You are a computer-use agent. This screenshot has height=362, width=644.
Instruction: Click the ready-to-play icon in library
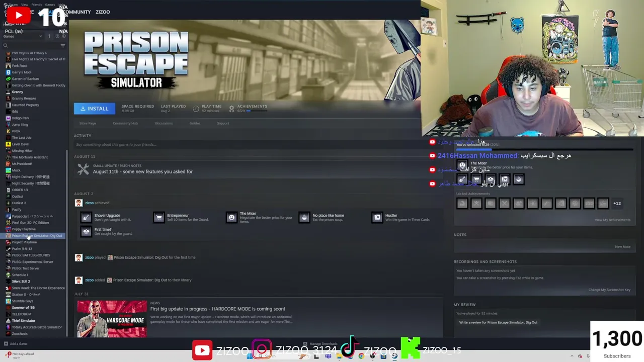[x=63, y=36]
